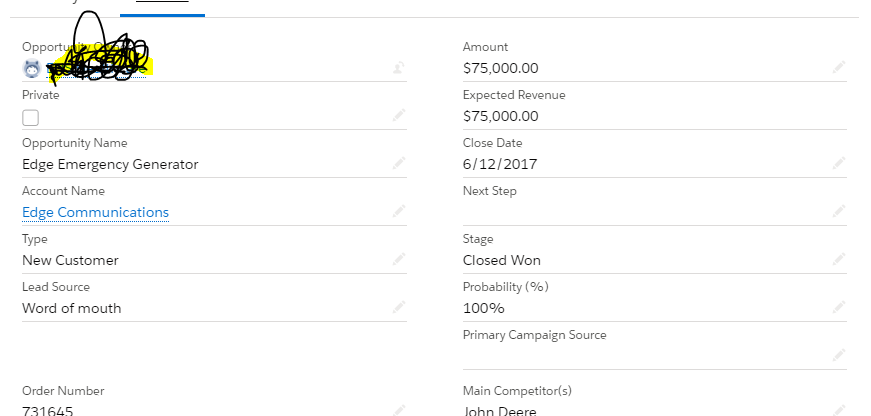Edit the Next Step field pencil icon
The height and width of the screenshot is (416, 871).
pyautogui.click(x=840, y=211)
